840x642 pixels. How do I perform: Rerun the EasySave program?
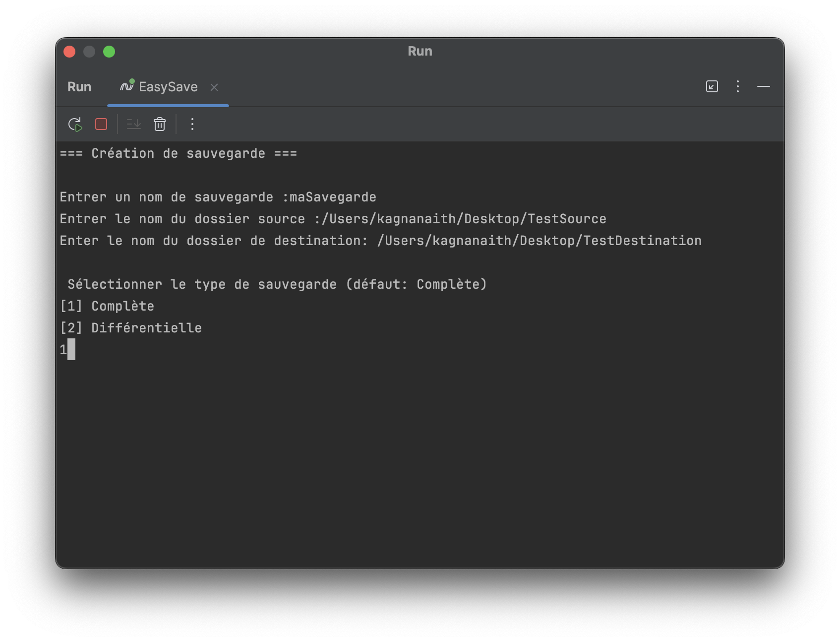[x=74, y=124]
